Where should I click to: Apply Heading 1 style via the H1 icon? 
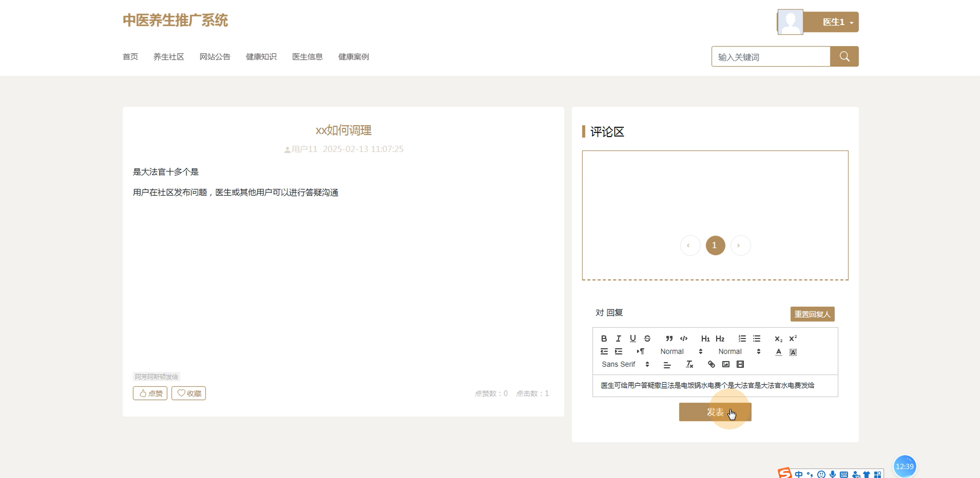click(705, 339)
